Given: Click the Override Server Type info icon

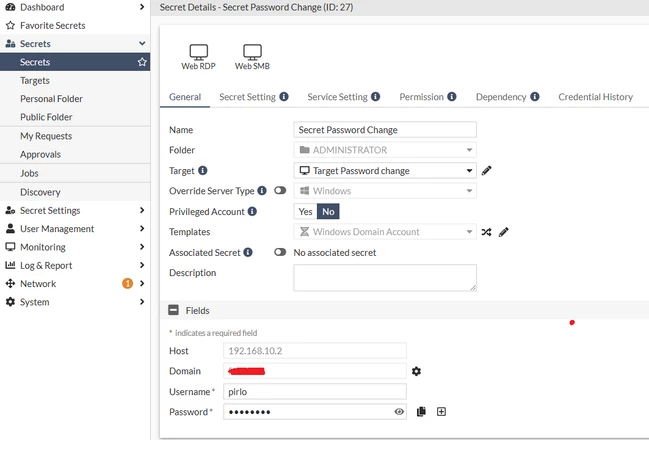Looking at the screenshot, I should [262, 190].
